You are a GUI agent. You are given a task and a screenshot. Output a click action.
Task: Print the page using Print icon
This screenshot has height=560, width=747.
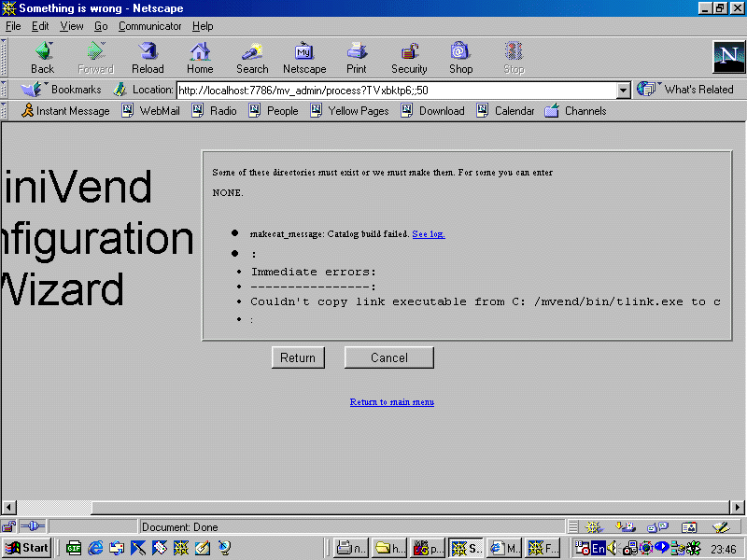coord(357,57)
